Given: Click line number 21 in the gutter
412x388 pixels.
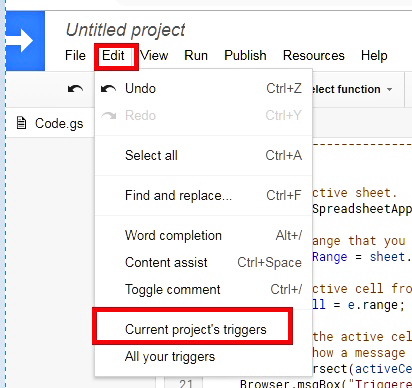Looking at the screenshot, I should point(186,383).
